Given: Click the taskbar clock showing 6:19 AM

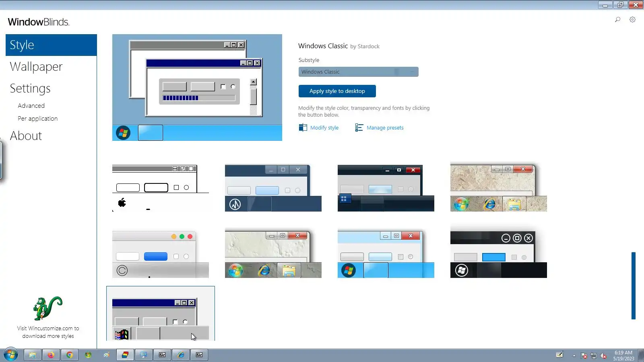Looking at the screenshot, I should click(x=623, y=356).
